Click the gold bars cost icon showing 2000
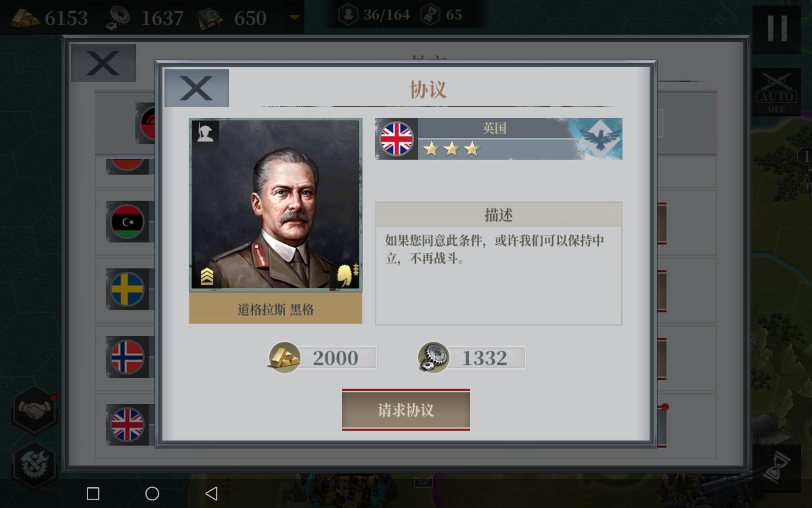The height and width of the screenshot is (508, 812). pos(284,358)
